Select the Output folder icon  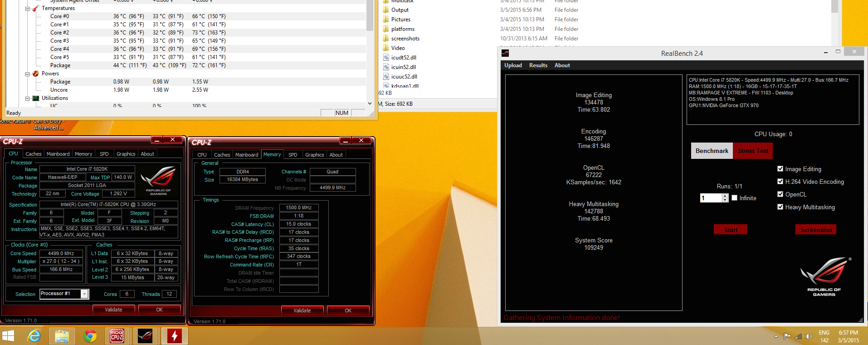pyautogui.click(x=386, y=10)
